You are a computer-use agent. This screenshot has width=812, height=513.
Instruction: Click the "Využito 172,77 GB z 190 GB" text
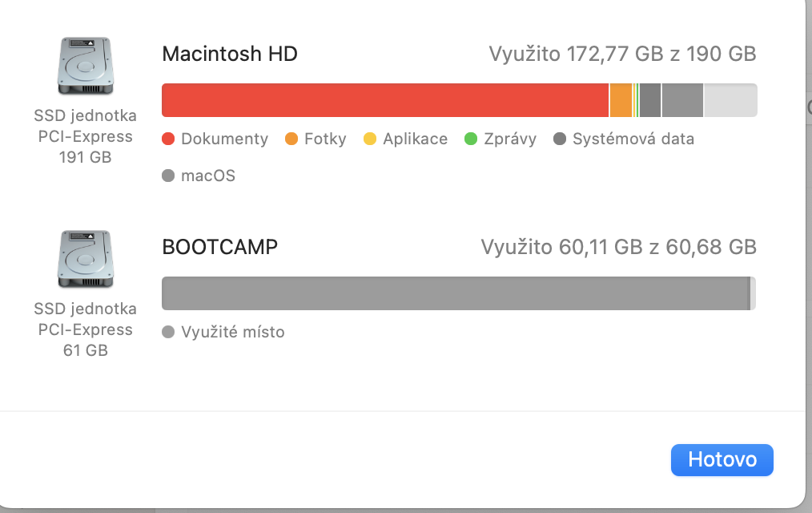tap(622, 54)
